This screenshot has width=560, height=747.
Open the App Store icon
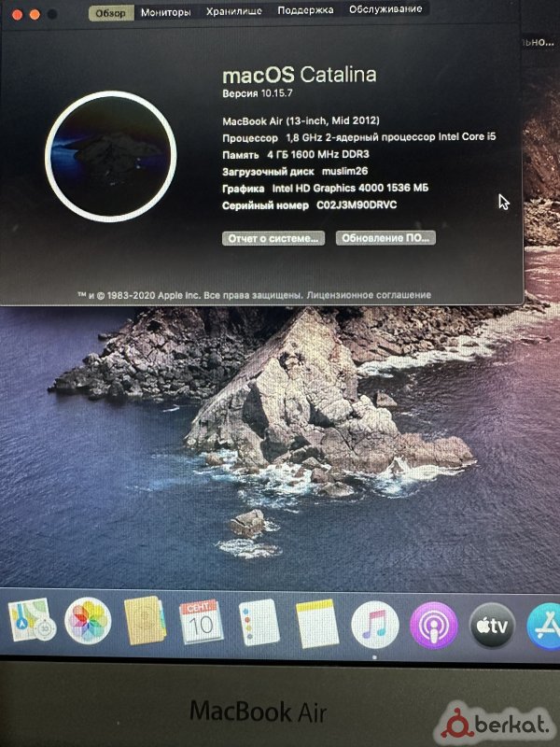click(x=545, y=626)
